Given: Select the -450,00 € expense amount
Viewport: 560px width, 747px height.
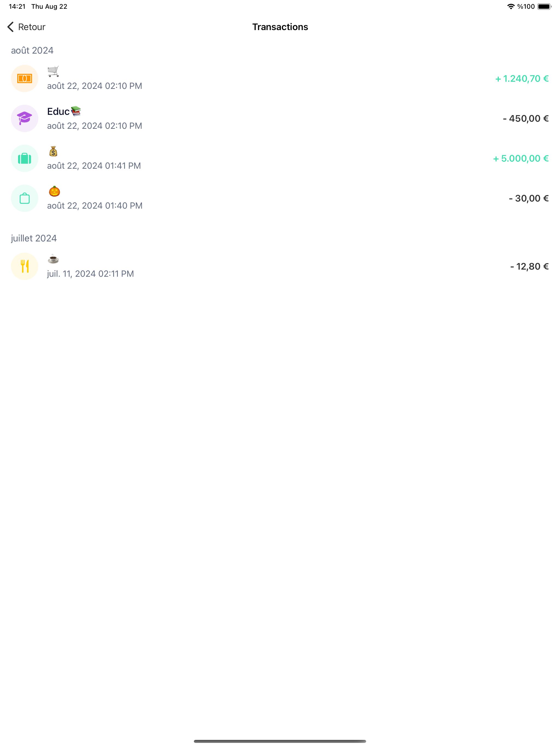Looking at the screenshot, I should [525, 119].
